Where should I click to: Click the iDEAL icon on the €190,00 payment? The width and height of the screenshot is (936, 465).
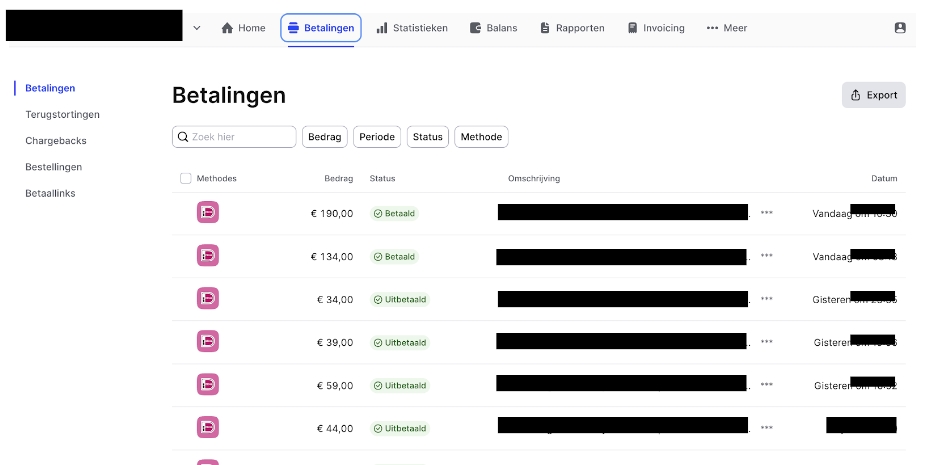208,212
